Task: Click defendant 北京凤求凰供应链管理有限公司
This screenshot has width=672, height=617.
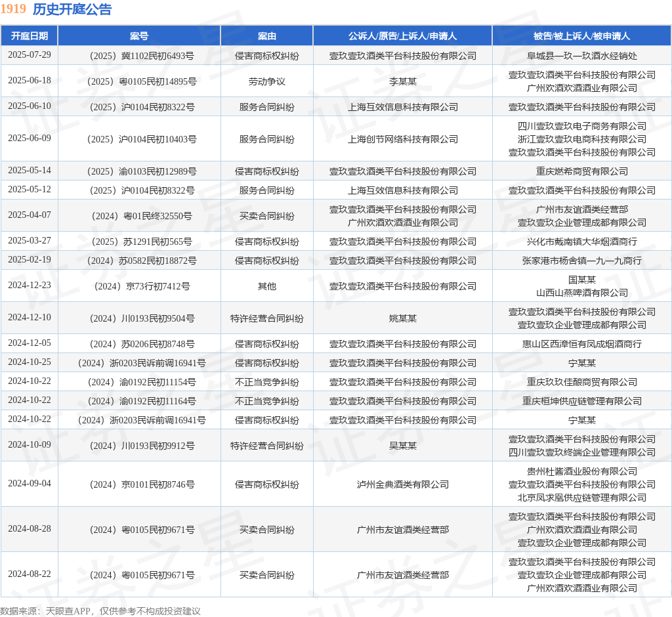Action: (581, 498)
